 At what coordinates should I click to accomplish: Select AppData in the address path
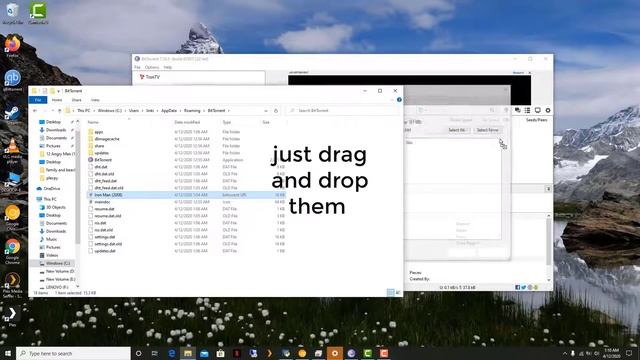pyautogui.click(x=169, y=111)
